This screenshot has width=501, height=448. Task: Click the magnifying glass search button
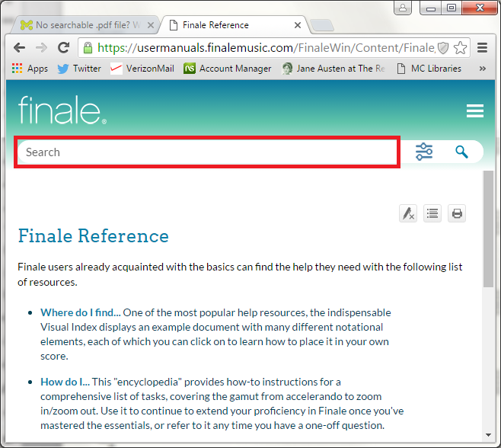pyautogui.click(x=461, y=152)
